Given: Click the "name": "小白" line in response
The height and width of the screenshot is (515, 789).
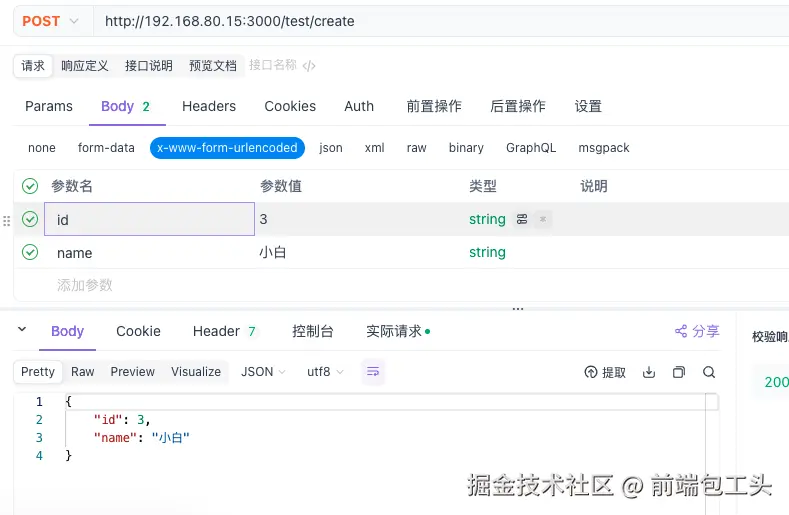Looking at the screenshot, I should click(141, 438).
